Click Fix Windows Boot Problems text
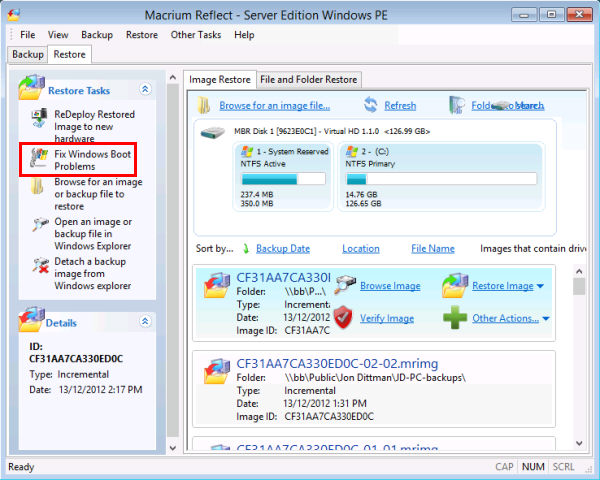Viewport: 600px width, 480px height. 93,160
